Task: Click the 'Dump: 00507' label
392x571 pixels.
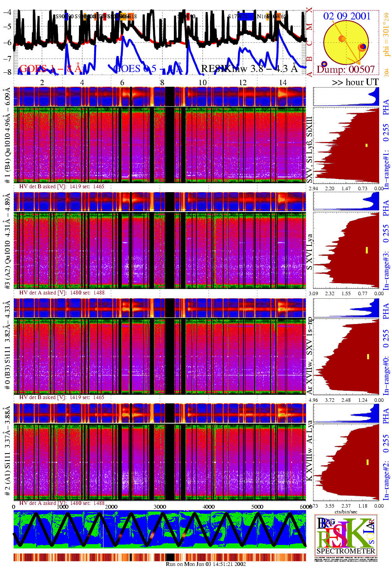Action: pos(346,69)
